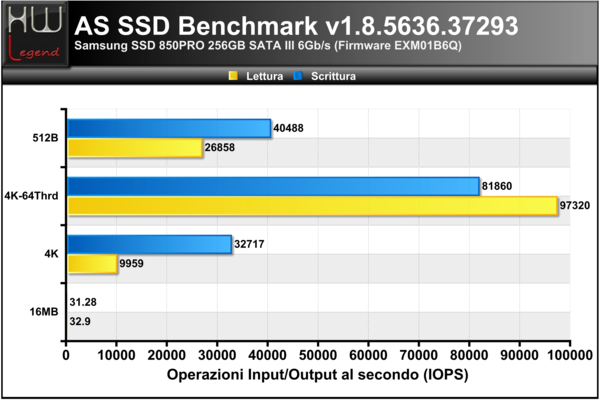This screenshot has width=600, height=400.
Task: Click the 4K-64Thrd blue write bar
Action: [x=273, y=186]
